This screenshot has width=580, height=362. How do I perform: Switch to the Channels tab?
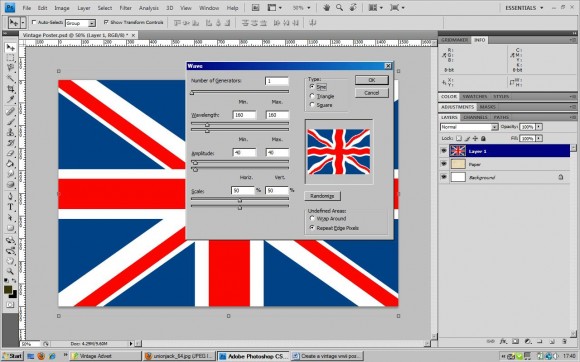475,117
